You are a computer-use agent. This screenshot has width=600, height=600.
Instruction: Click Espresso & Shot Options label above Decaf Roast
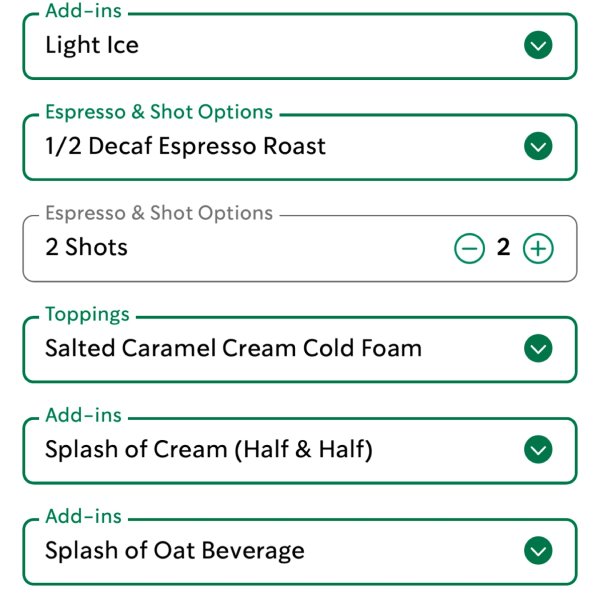(x=159, y=113)
